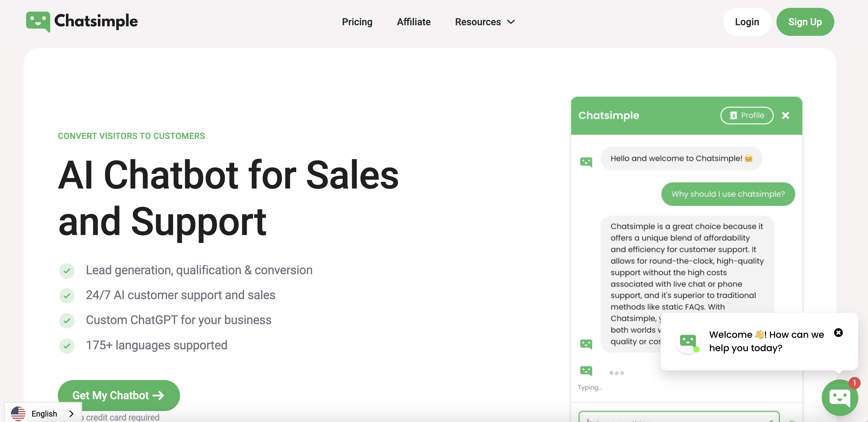Click the bot avatar in Welcome popup
The image size is (868, 422).
coord(688,342)
